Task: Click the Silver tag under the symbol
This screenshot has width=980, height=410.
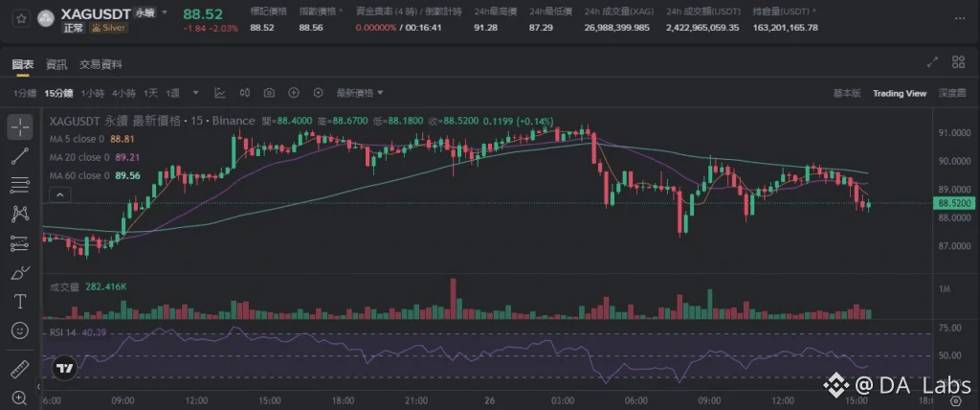Action: 109,28
